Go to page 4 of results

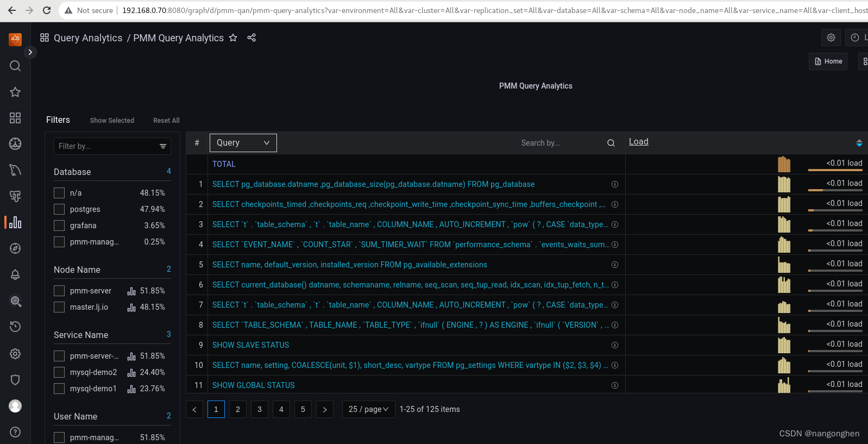(x=281, y=409)
